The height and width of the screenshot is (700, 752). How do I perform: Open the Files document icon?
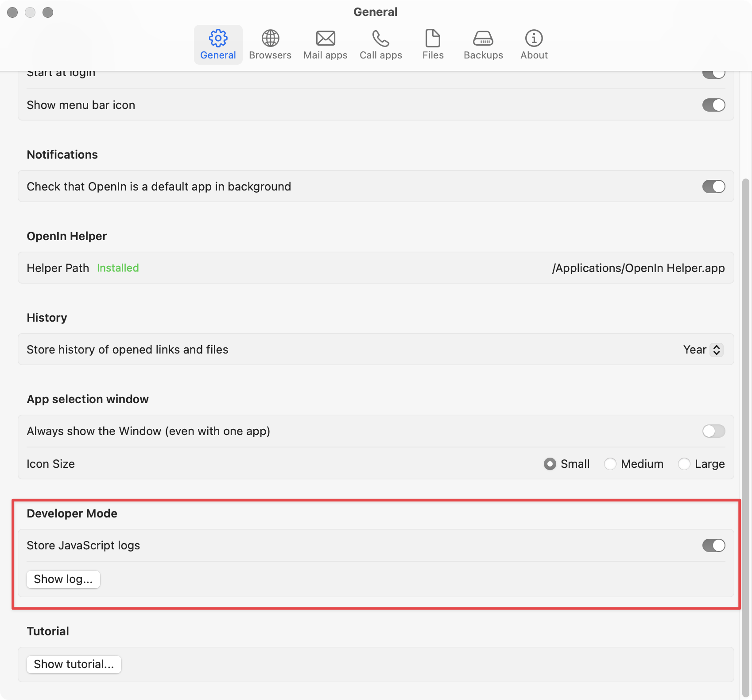click(433, 39)
